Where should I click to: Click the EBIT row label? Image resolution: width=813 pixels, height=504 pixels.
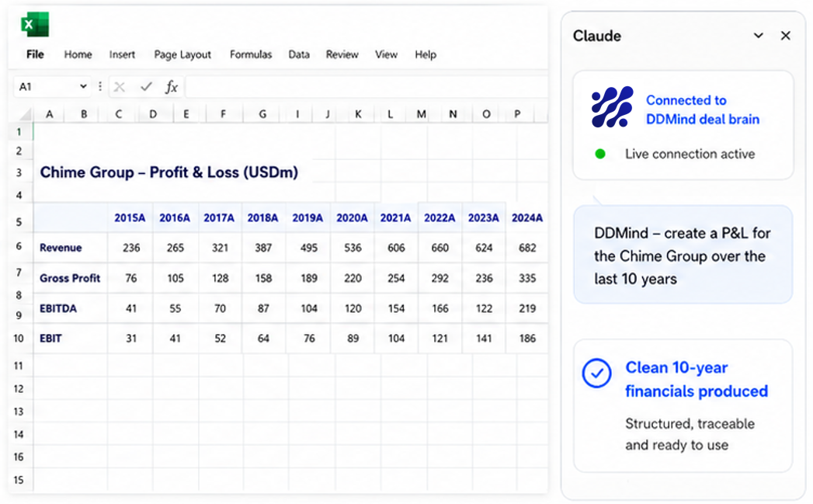coord(50,339)
